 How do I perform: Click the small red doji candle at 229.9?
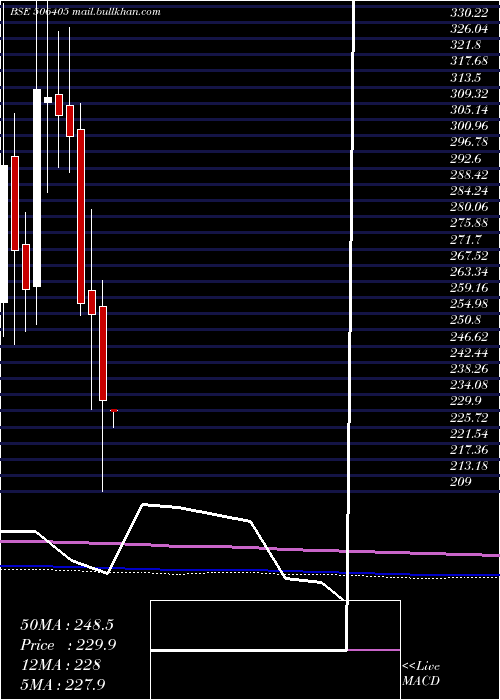[x=114, y=410]
